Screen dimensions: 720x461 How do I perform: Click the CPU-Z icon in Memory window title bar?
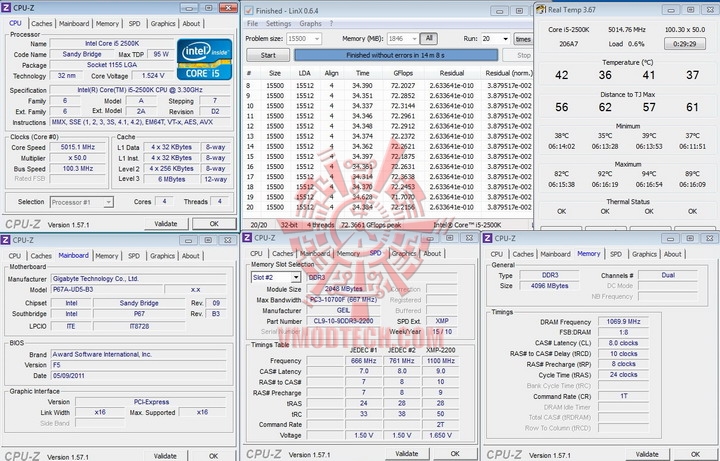point(488,238)
